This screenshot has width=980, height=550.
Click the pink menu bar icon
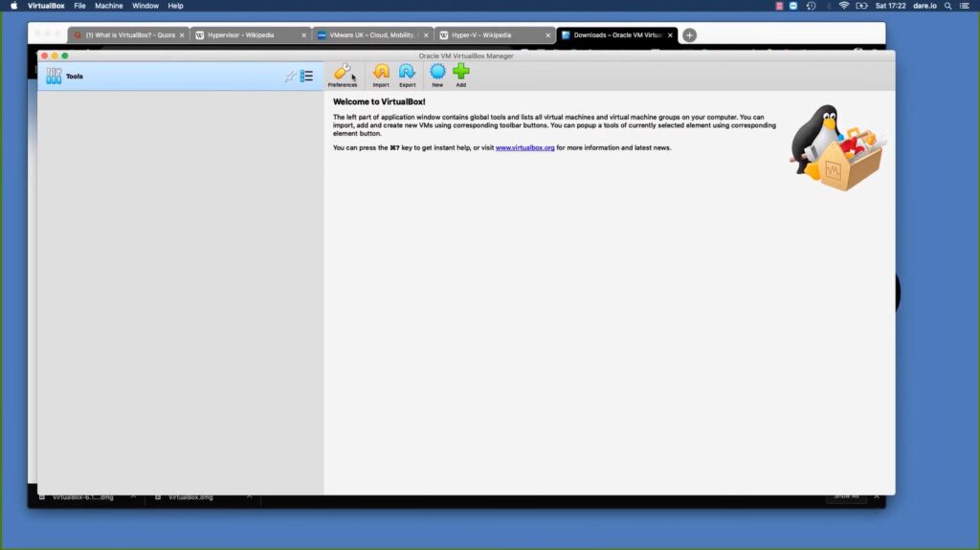point(779,6)
